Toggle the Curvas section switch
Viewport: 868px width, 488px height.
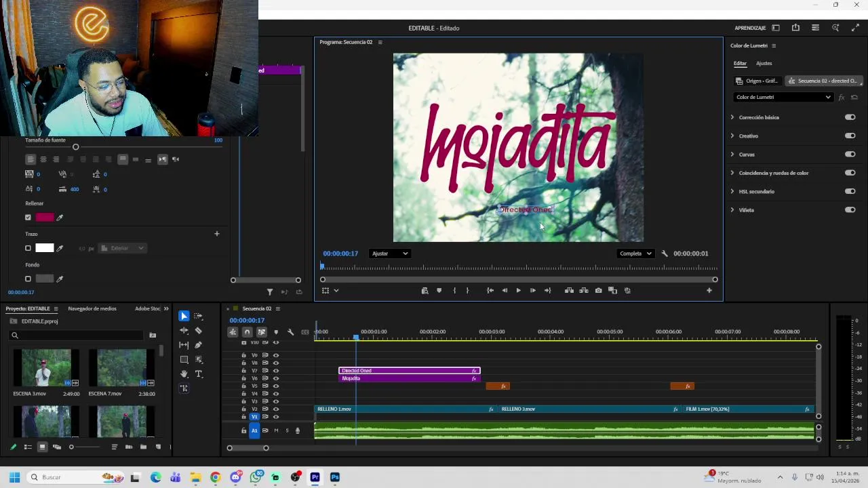pyautogui.click(x=850, y=155)
